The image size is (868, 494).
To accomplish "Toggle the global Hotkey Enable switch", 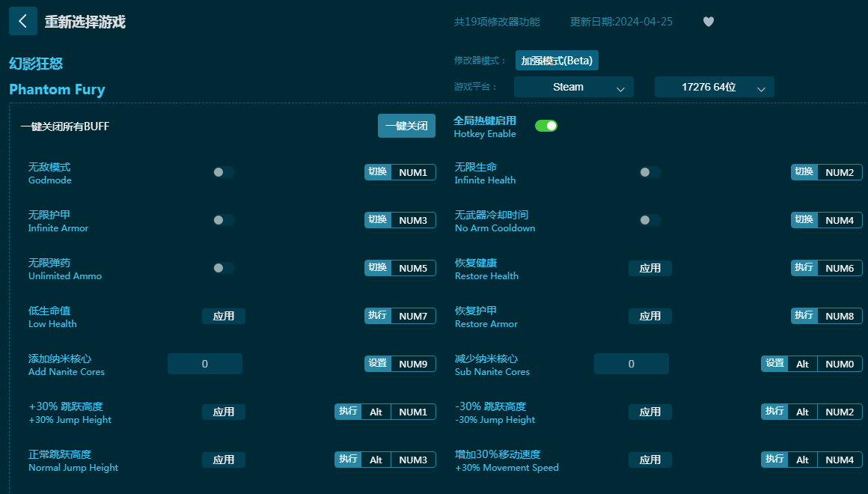I will pyautogui.click(x=545, y=126).
